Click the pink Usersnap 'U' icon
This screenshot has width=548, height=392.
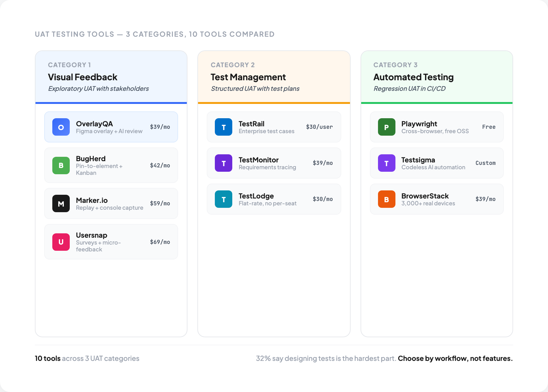click(x=61, y=242)
